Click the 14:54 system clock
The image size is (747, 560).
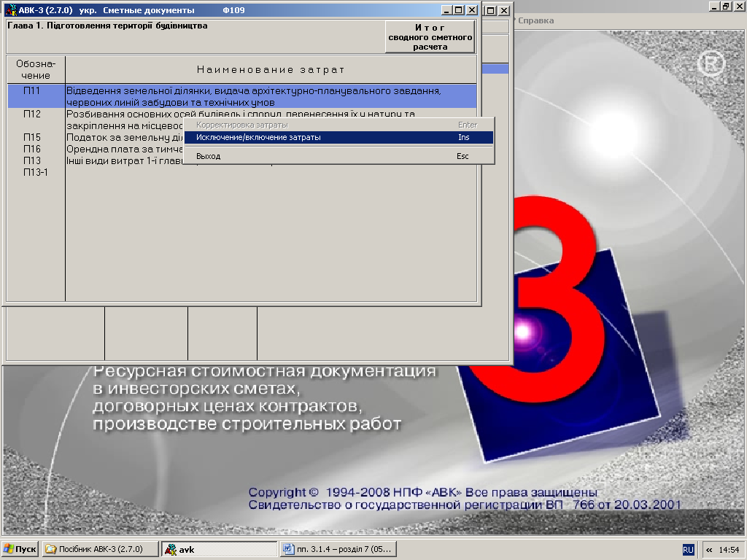pyautogui.click(x=729, y=550)
